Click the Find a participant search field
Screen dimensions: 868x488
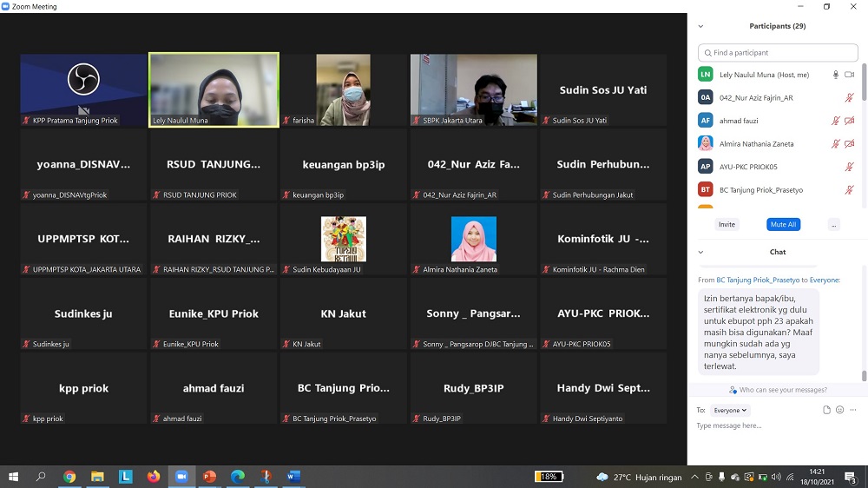pyautogui.click(x=778, y=53)
